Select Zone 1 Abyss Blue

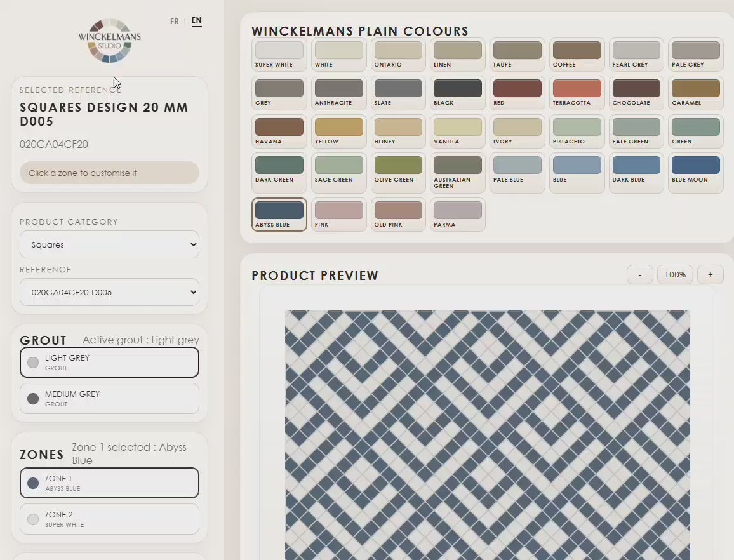(x=110, y=483)
